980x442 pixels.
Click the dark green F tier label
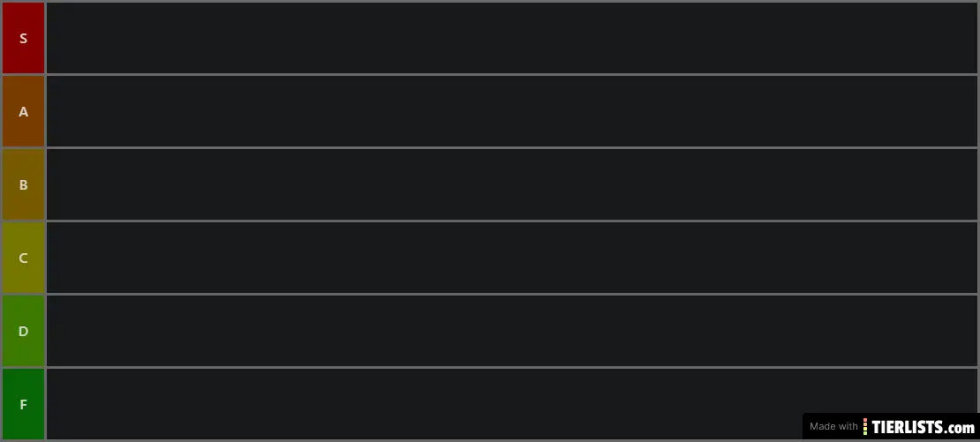[x=23, y=404]
